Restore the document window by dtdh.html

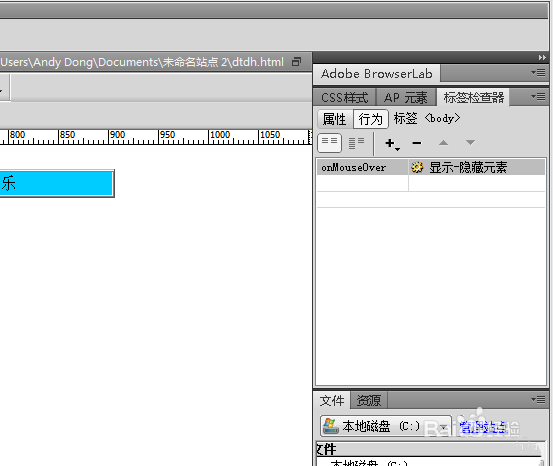[296, 62]
